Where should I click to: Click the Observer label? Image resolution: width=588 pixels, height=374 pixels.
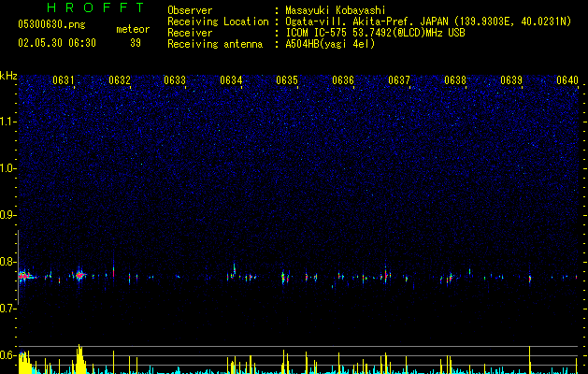(190, 10)
